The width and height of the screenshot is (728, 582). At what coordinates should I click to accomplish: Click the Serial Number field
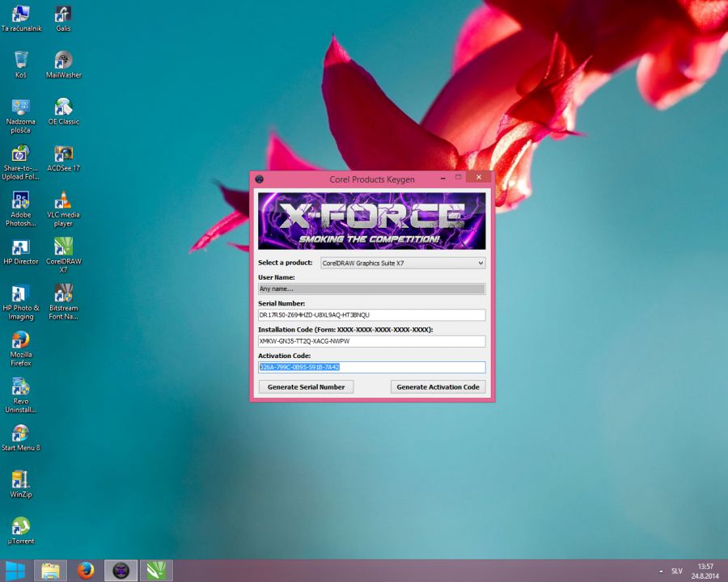372,315
